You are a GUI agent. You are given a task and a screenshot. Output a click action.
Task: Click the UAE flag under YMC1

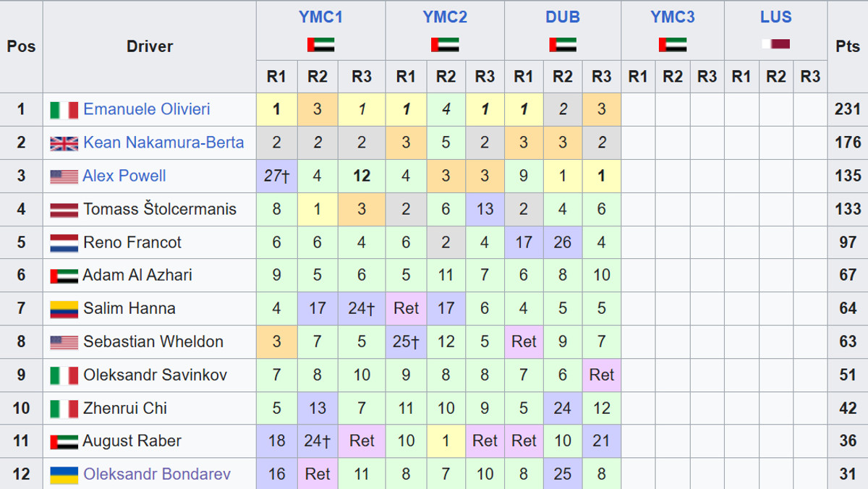pyautogui.click(x=320, y=45)
